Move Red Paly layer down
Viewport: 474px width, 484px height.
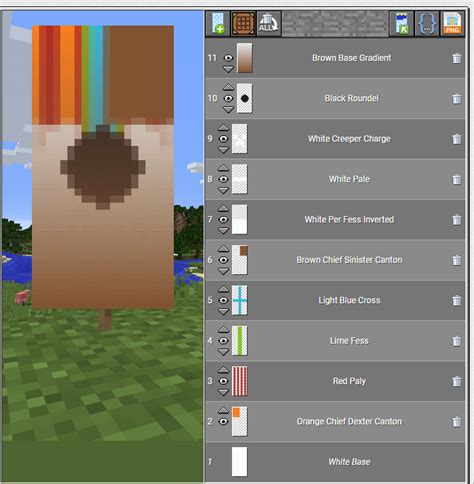[223, 392]
